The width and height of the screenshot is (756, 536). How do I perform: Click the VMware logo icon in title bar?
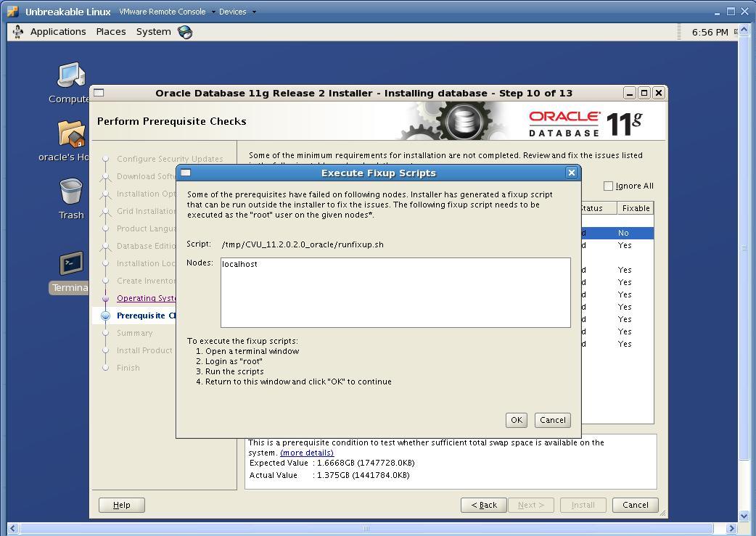click(13, 11)
